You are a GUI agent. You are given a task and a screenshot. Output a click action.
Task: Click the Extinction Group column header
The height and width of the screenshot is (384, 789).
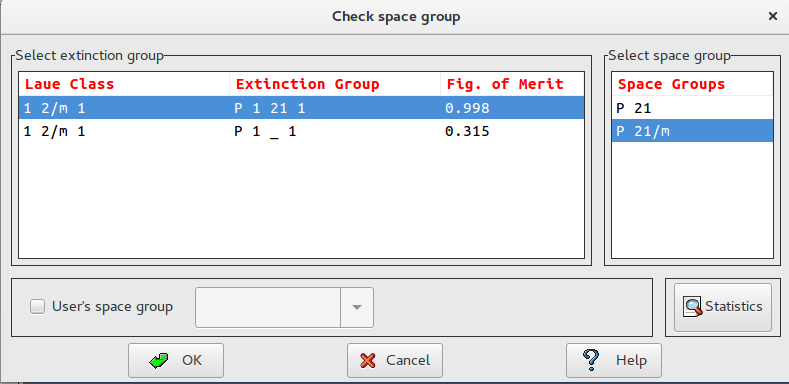(x=335, y=84)
